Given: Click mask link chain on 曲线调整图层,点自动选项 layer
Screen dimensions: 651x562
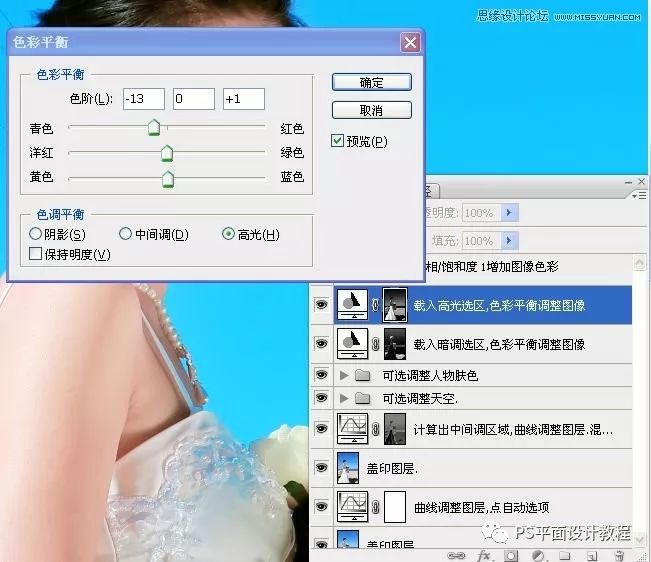Looking at the screenshot, I should tap(375, 507).
